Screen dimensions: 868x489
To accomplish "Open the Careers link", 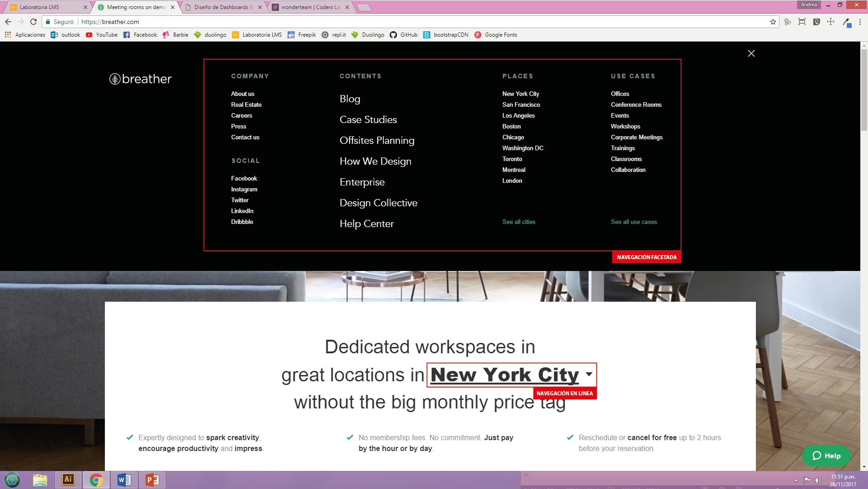I will coord(241,115).
